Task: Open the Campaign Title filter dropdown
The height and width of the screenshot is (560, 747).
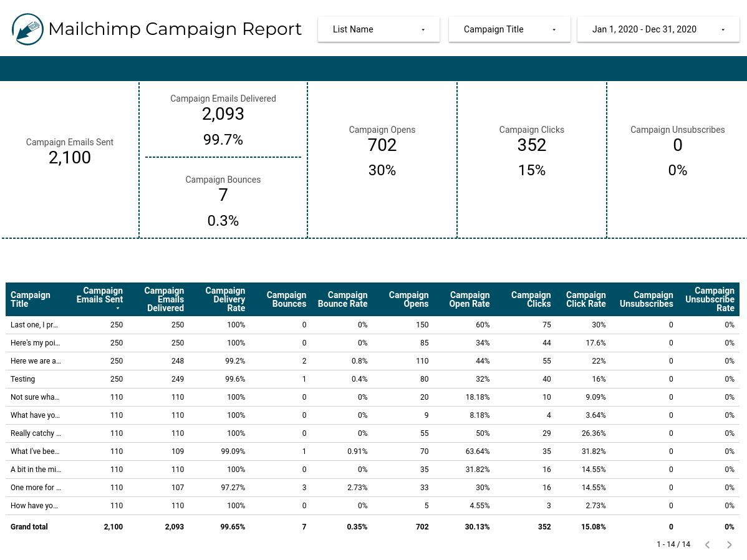Action: pos(509,29)
